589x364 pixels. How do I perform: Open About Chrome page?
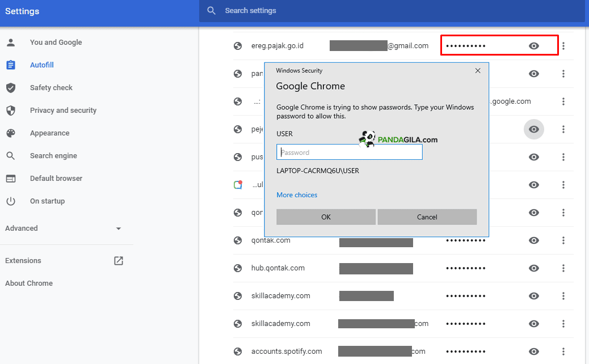(29, 283)
